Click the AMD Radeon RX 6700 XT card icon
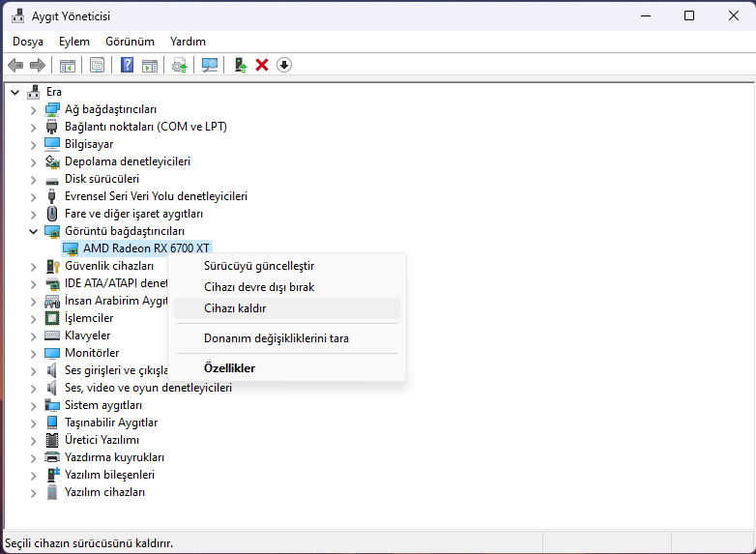Screen dimensions: 756x554 (x=71, y=248)
